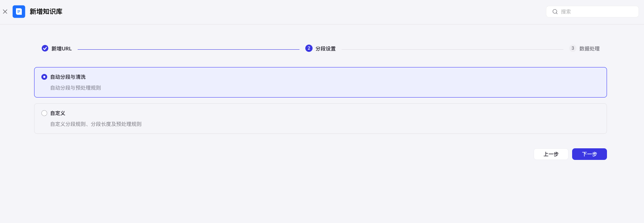This screenshot has width=644, height=223.
Task: Focus the 搜索 input field
Action: pyautogui.click(x=592, y=12)
